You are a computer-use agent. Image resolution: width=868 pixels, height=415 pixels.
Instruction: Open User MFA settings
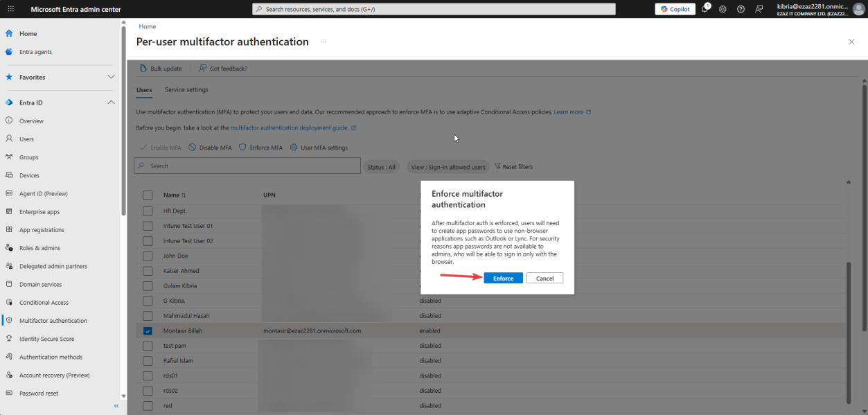tap(319, 148)
